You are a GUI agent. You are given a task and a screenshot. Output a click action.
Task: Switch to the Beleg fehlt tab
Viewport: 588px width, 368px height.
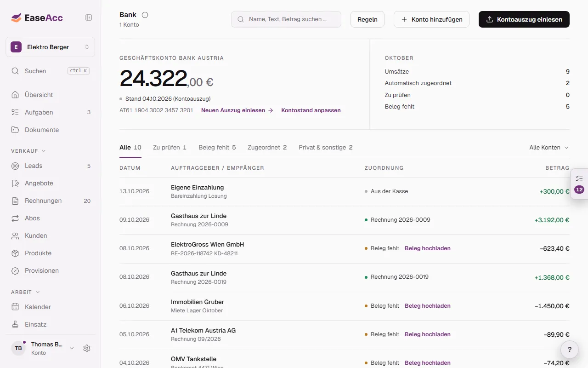tap(217, 148)
